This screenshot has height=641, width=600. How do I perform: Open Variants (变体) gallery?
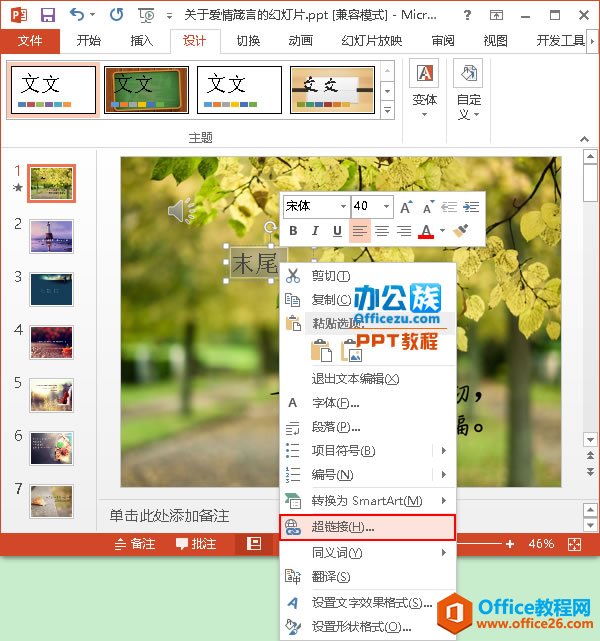tap(424, 89)
